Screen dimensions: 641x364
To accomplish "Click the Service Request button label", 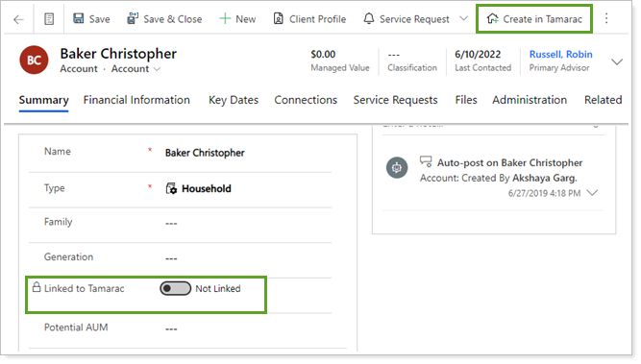I will tap(414, 19).
